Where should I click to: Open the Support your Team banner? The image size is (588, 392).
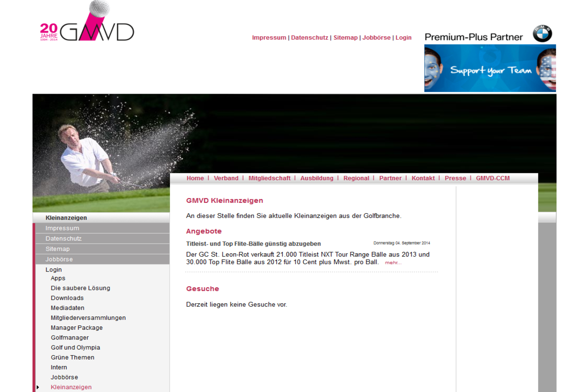click(490, 68)
